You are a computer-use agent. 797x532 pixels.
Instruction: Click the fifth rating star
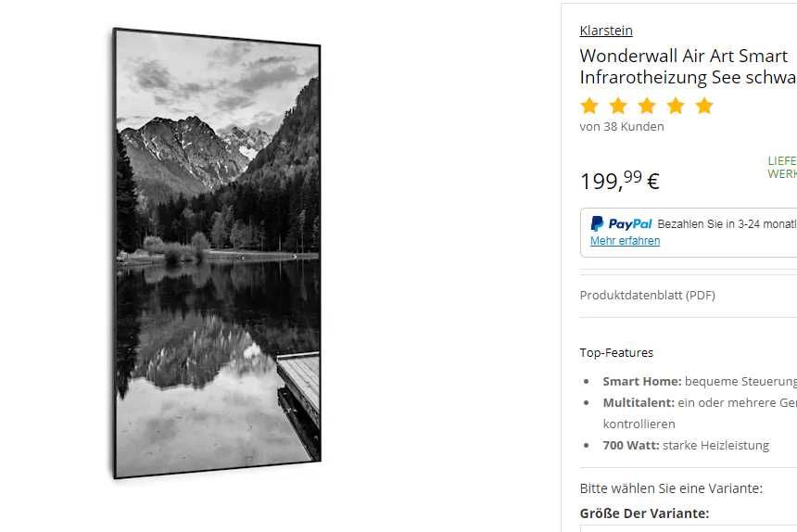click(x=704, y=106)
